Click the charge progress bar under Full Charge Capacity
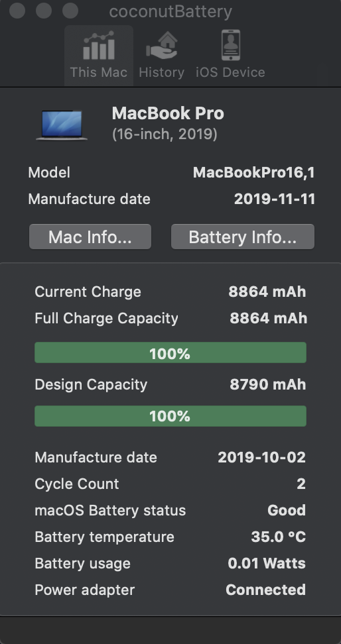This screenshot has width=341, height=644. tap(170, 352)
